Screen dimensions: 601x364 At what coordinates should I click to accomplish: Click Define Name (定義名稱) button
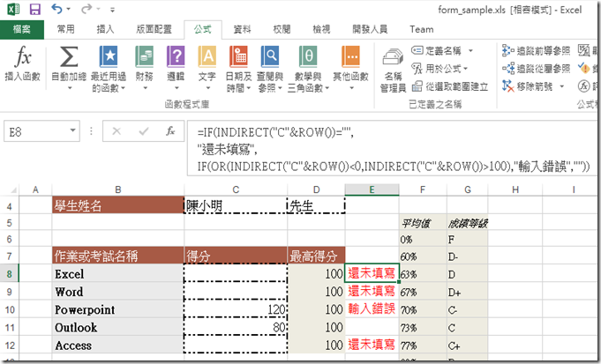tap(436, 50)
